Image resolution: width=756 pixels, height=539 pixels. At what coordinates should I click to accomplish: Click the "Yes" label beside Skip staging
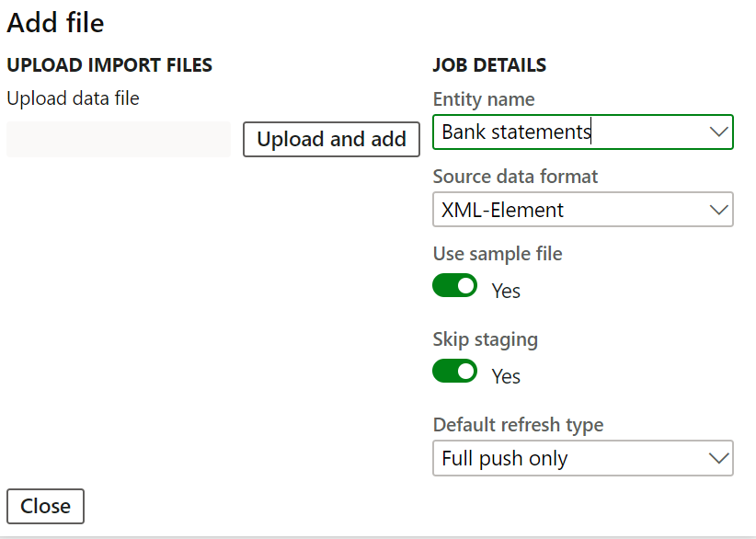[x=506, y=375]
